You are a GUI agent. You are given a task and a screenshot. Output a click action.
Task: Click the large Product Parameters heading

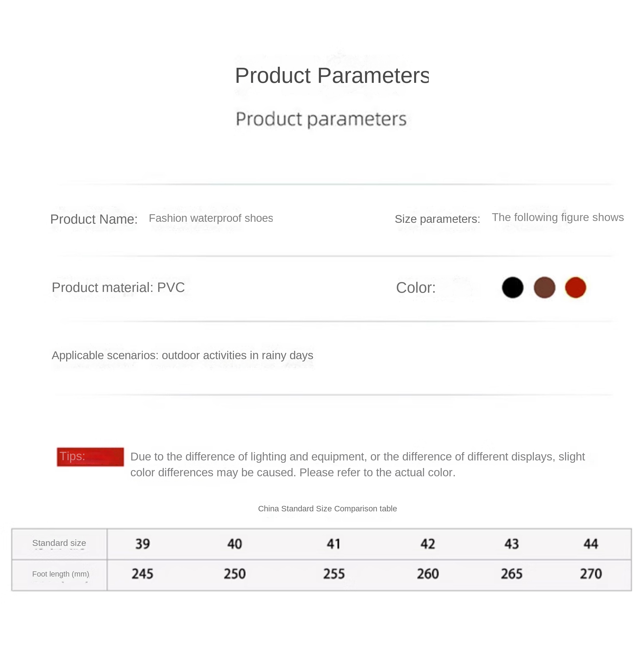pyautogui.click(x=332, y=75)
